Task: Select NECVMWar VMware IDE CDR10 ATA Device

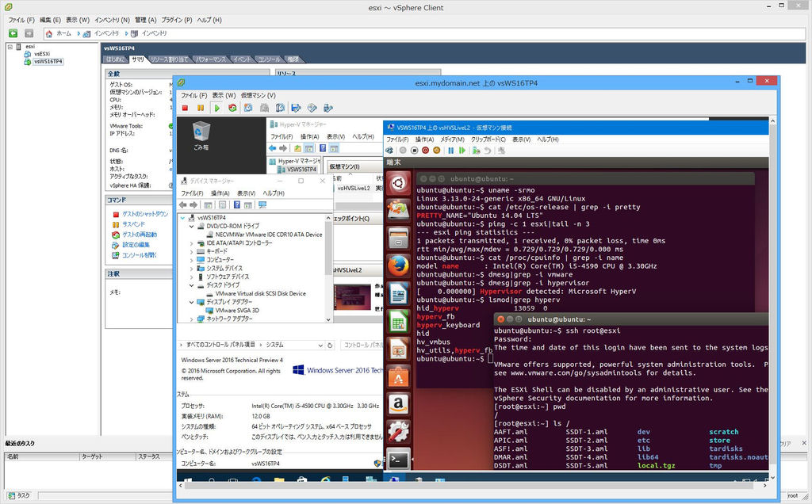Action: pos(269,235)
